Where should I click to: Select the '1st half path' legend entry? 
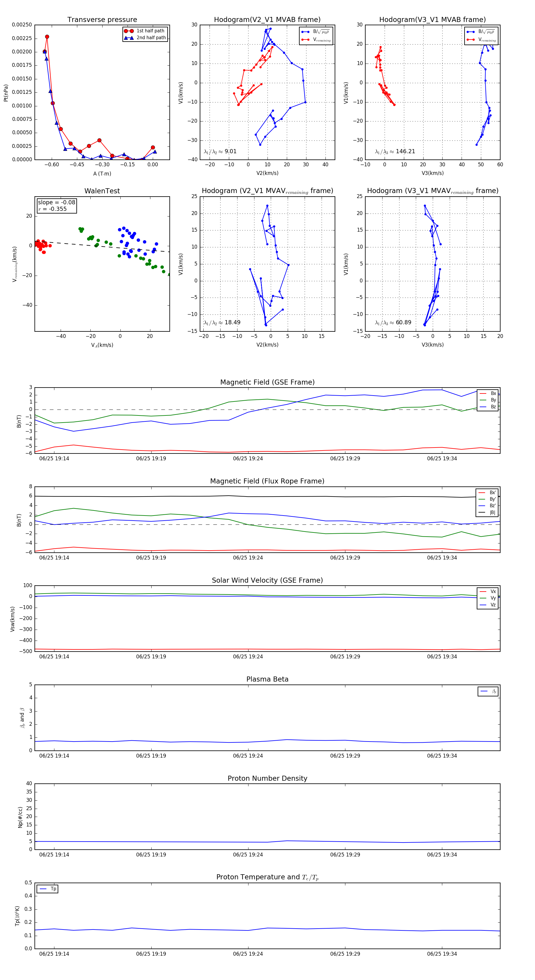pos(145,31)
